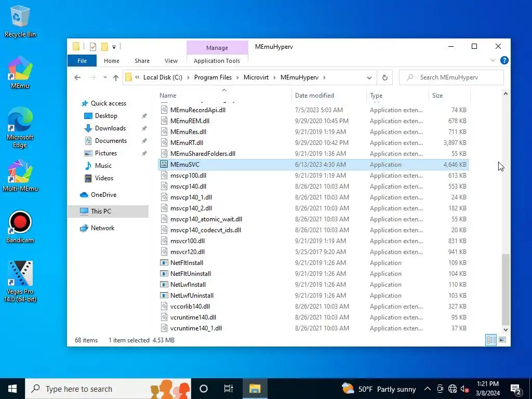
Task: Click the Properties icon in quick access toolbar
Action: [92, 47]
